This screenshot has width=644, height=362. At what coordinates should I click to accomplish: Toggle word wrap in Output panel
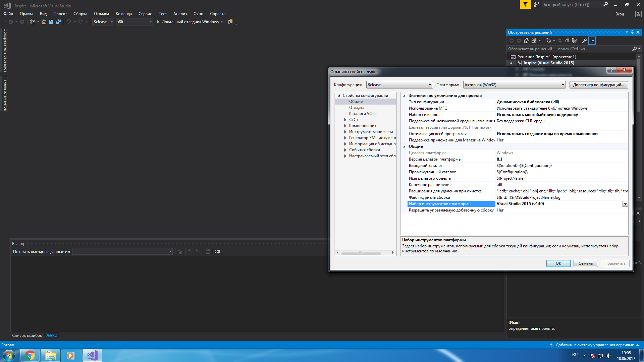[x=218, y=251]
